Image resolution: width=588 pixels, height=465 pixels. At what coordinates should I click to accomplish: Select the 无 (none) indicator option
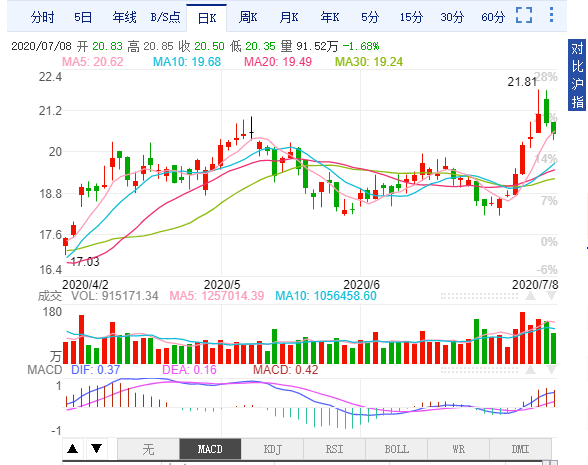coord(148,449)
